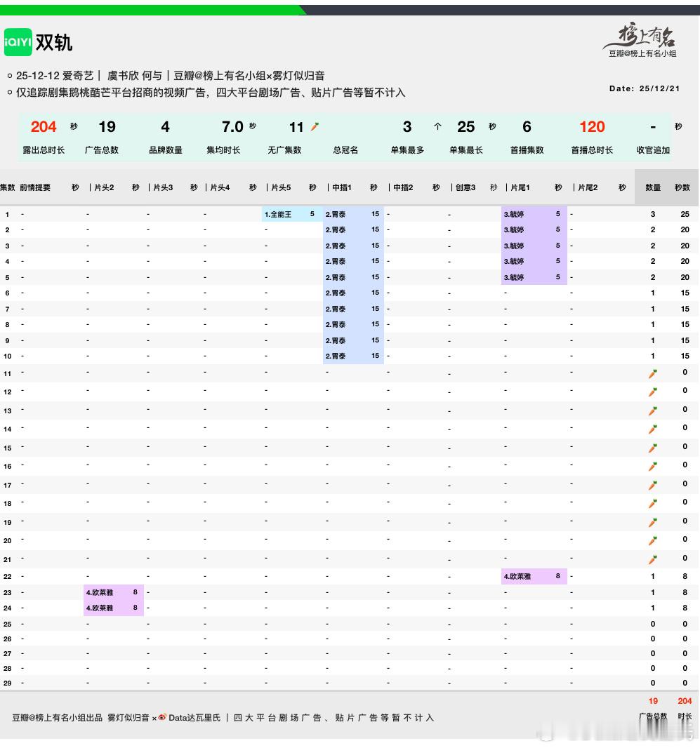Click the episode number 29 row label
This screenshot has height=748, width=700.
click(x=8, y=683)
